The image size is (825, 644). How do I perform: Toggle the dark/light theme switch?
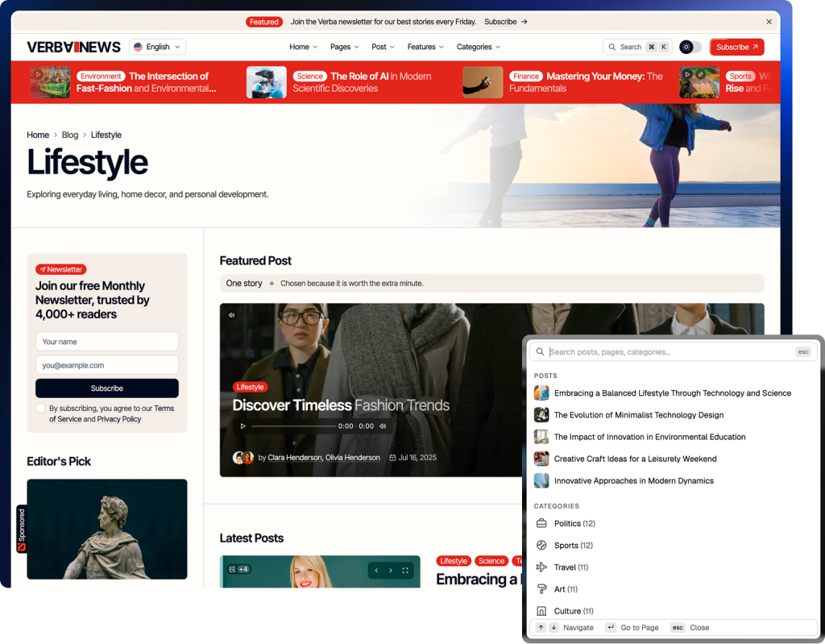pos(690,47)
